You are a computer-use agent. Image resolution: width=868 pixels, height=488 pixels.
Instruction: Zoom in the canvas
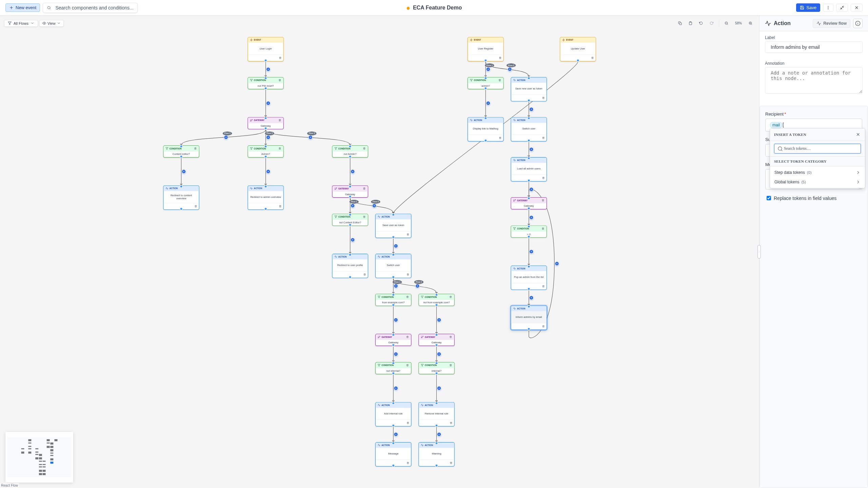[750, 23]
